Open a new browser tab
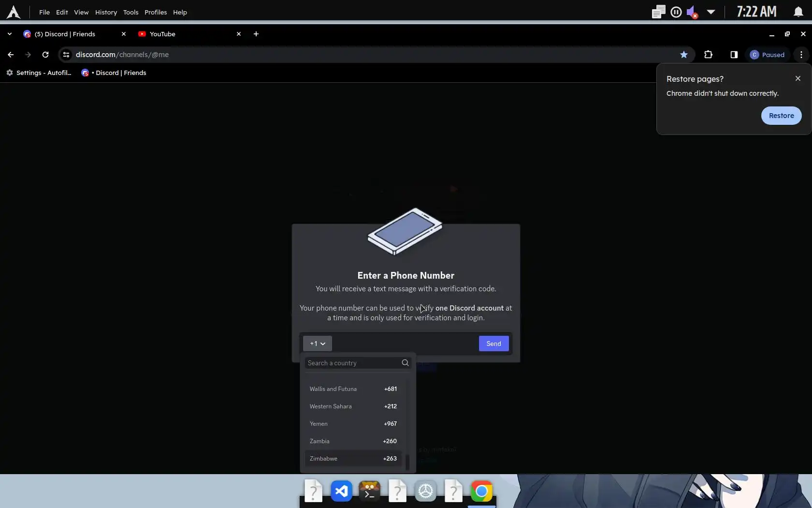 [256, 34]
